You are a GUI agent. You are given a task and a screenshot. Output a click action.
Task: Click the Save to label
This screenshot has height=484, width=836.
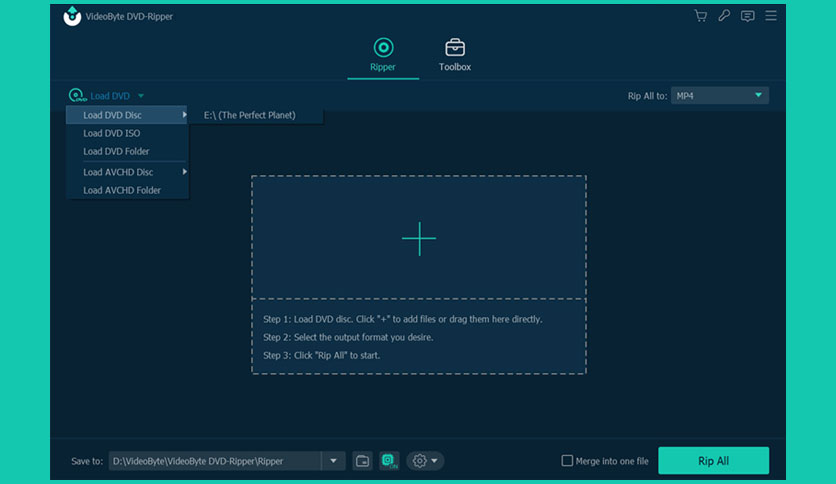(x=87, y=461)
